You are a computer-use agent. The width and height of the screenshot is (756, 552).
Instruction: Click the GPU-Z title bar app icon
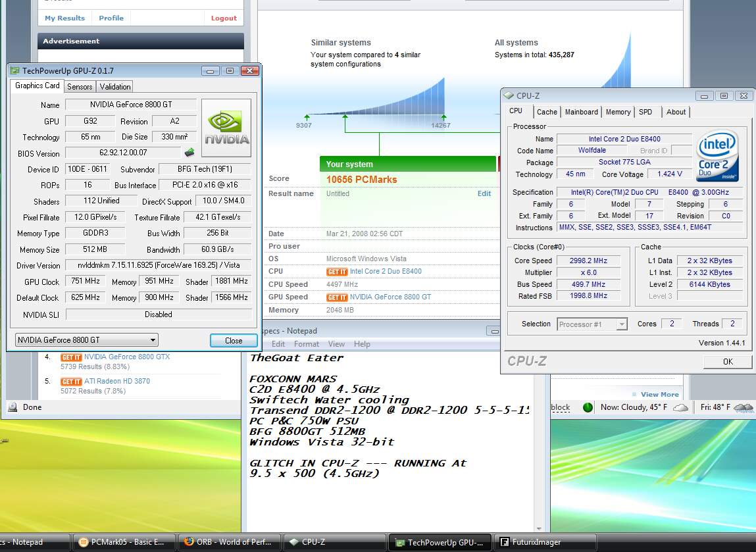(x=15, y=71)
